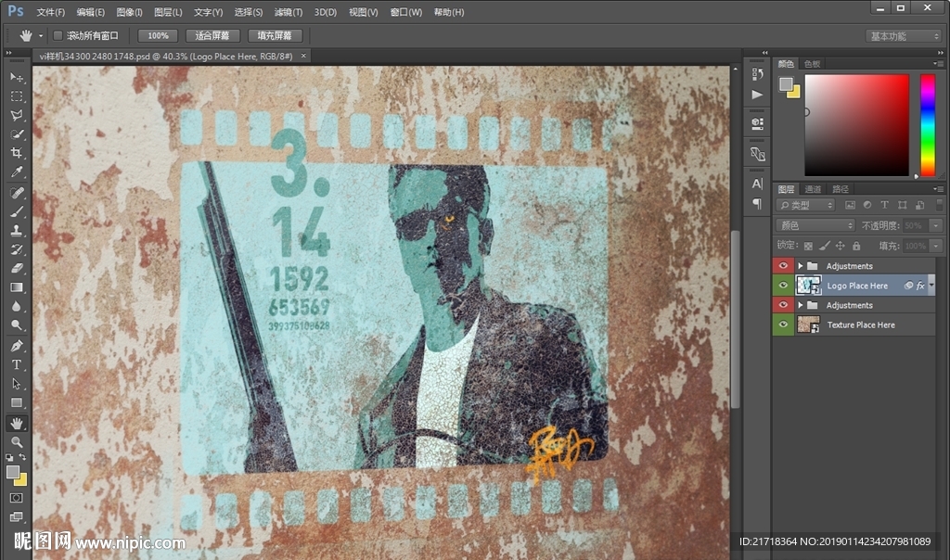Filter layers by type layers
This screenshot has height=560, width=950.
click(x=884, y=205)
